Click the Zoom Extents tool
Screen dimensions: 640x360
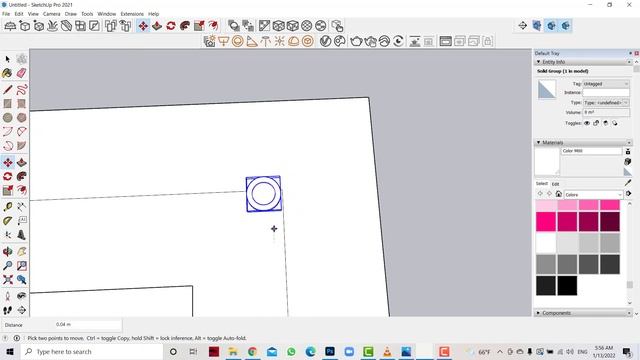tap(7, 280)
